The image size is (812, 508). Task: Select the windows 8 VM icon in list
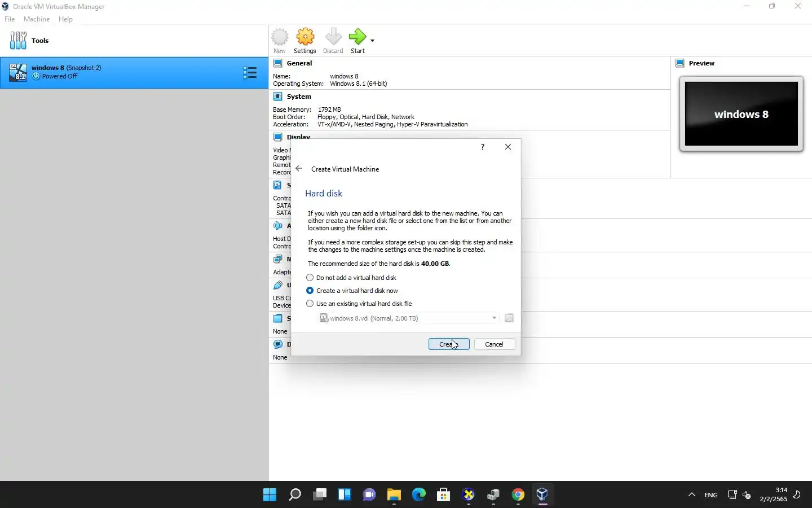click(x=17, y=72)
